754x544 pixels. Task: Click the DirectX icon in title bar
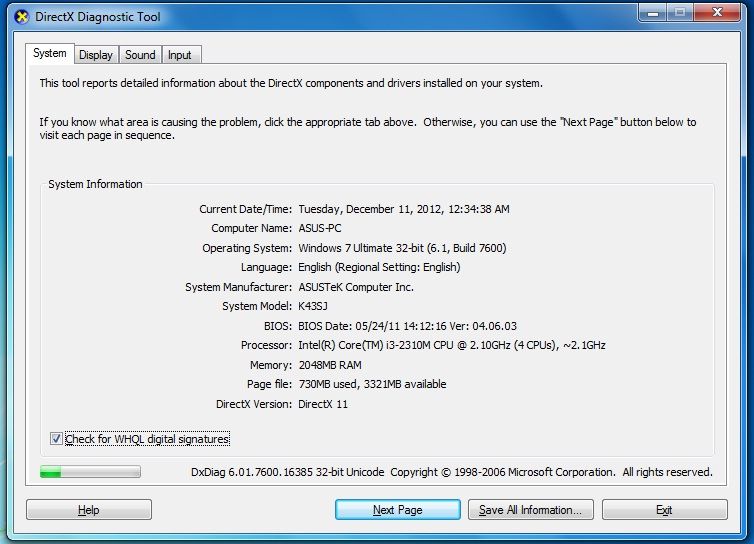[22, 17]
